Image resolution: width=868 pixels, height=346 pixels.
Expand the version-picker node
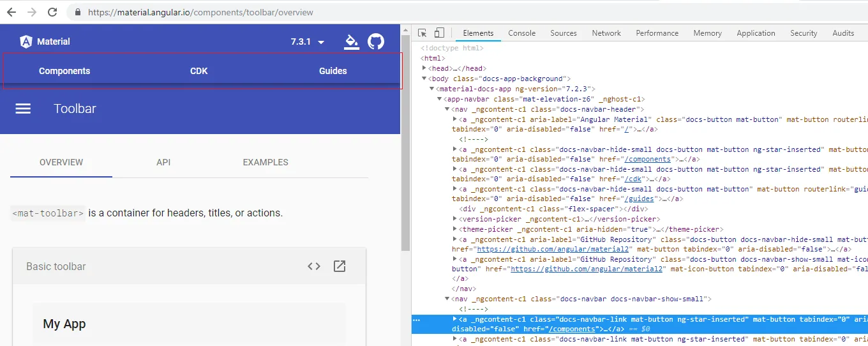pos(455,219)
